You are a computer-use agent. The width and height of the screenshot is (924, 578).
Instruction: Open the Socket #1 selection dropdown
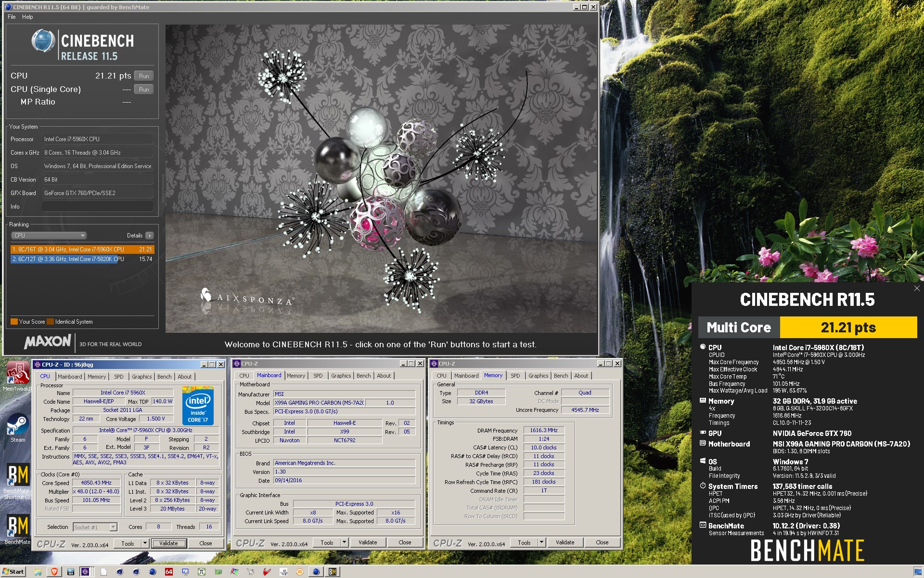95,527
